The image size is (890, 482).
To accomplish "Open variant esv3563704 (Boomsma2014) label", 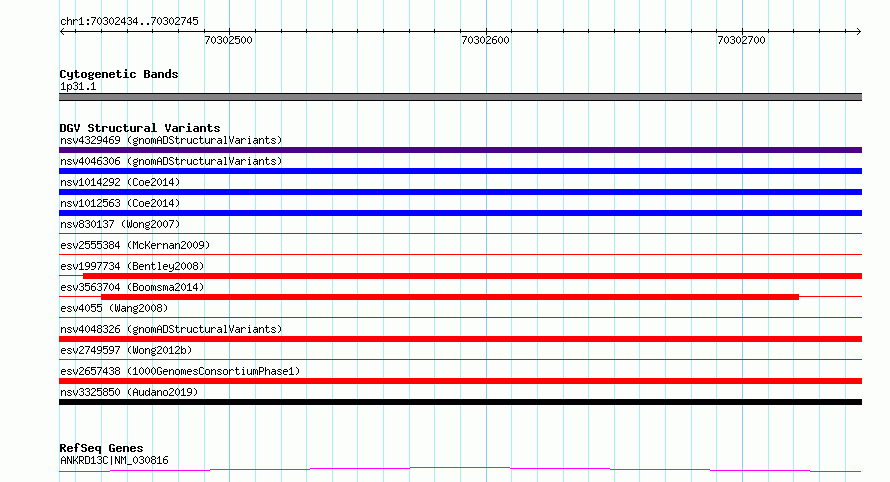I will pos(132,287).
